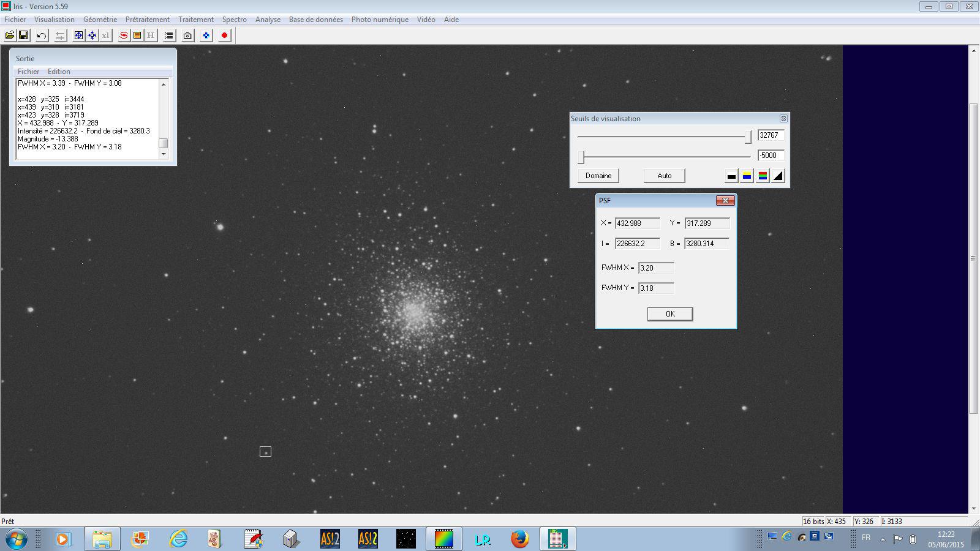
Task: Open the Aide menu
Action: [x=451, y=20]
